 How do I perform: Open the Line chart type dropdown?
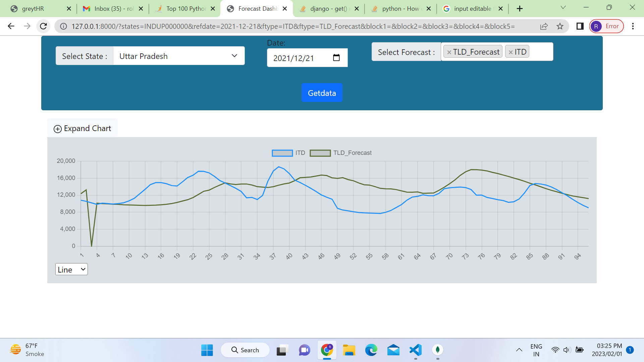pos(71,269)
